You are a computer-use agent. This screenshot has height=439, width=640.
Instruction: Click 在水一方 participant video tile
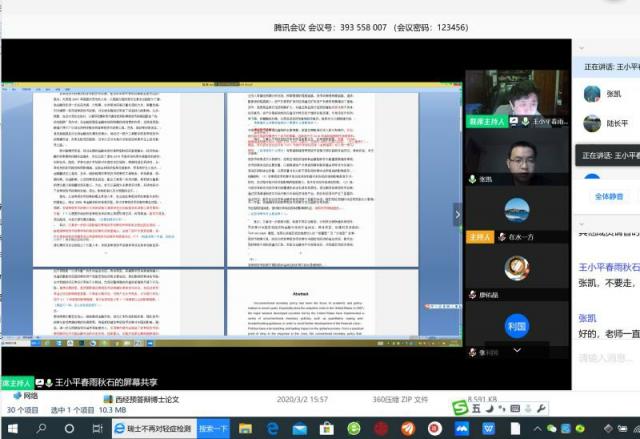(516, 211)
